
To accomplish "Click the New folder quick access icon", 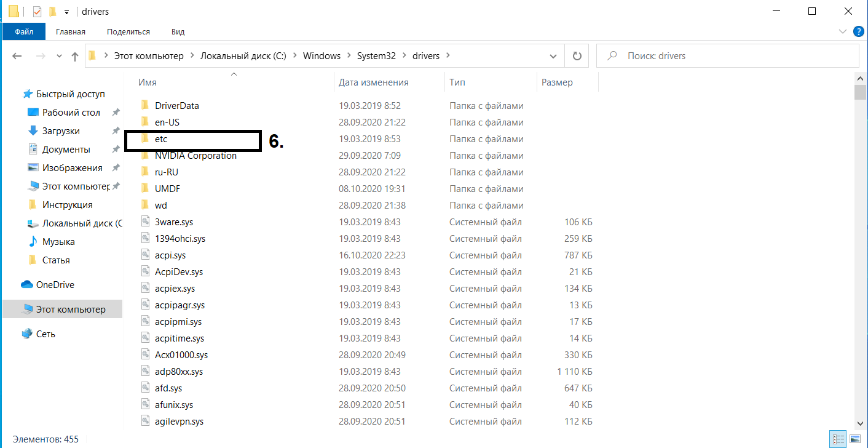I will [x=53, y=11].
